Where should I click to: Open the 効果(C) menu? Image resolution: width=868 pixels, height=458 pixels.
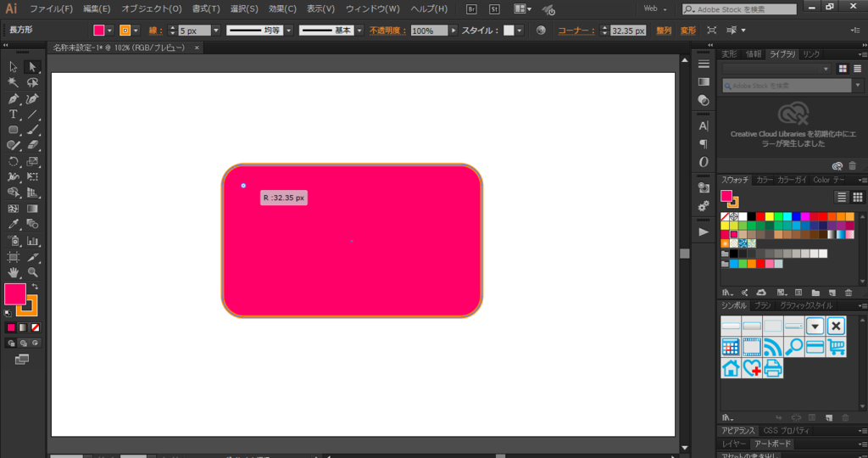tap(282, 8)
